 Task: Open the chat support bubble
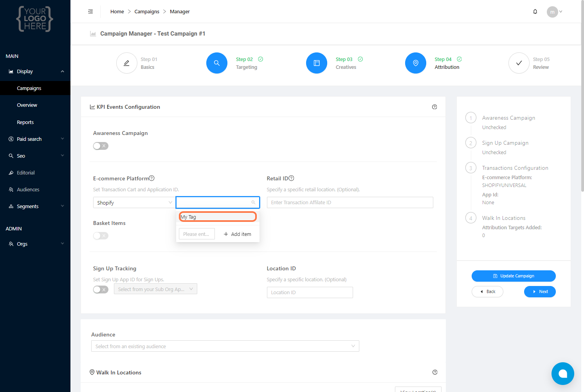click(x=562, y=374)
